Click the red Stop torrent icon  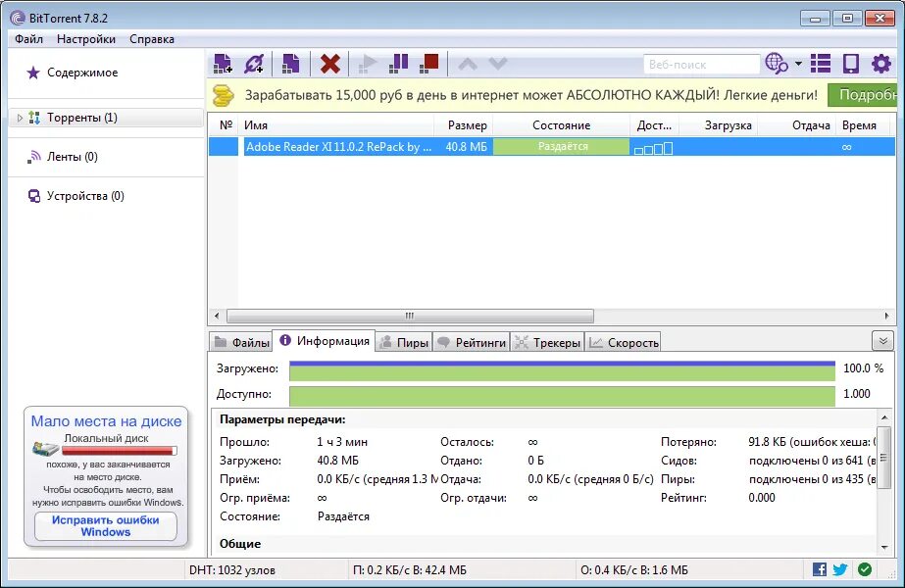click(428, 64)
